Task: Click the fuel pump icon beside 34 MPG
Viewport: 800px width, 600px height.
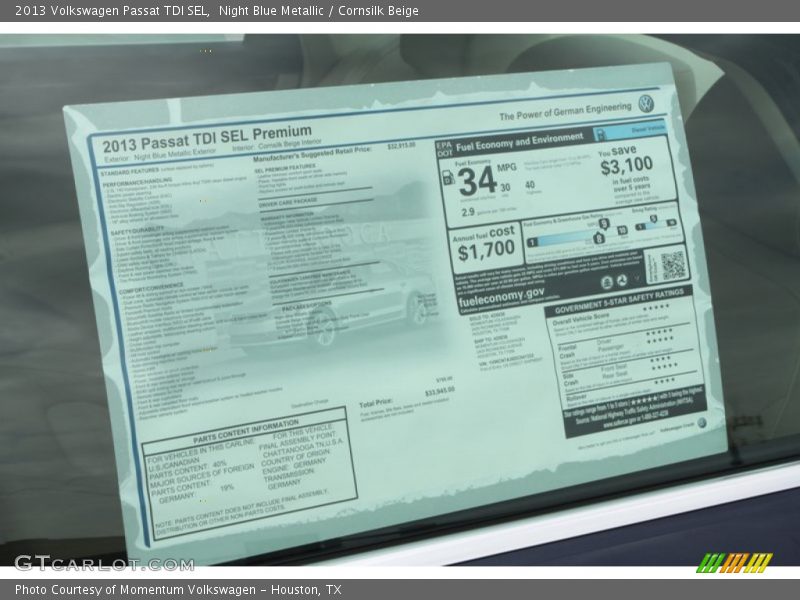Action: tap(448, 178)
